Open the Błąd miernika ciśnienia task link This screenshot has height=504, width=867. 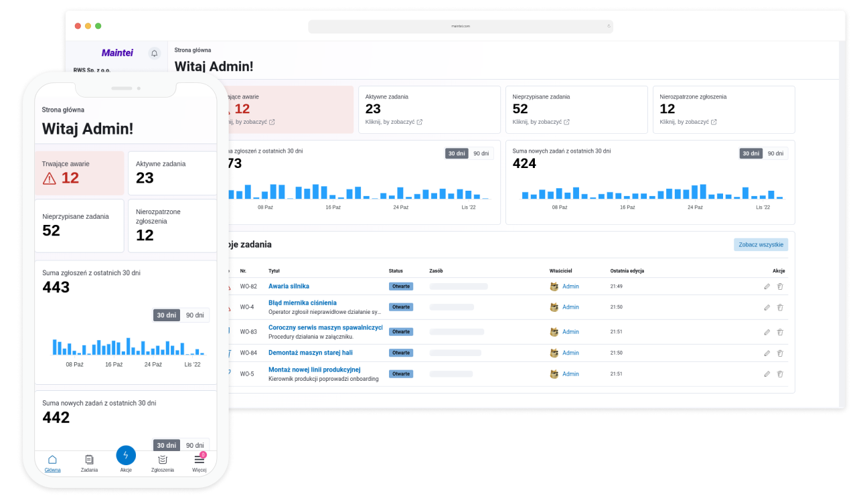(302, 303)
